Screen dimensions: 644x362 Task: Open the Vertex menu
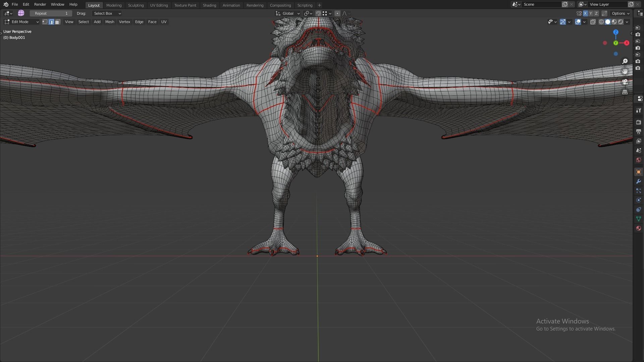tap(124, 22)
